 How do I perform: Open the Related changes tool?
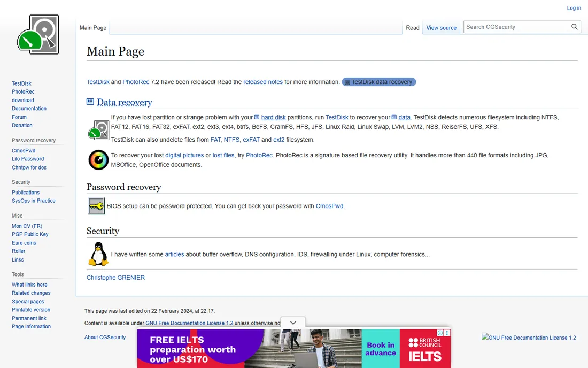31,293
